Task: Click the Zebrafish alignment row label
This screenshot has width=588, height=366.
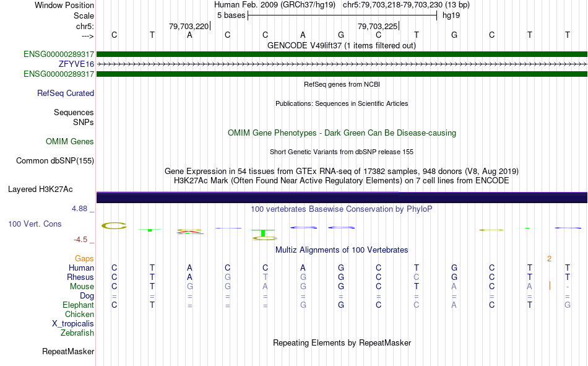Action: [77, 333]
